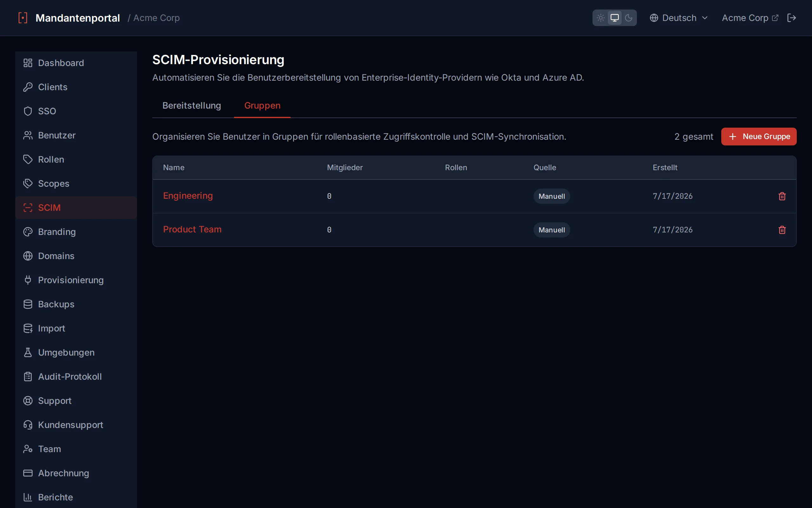
Task: Create a Neue Gruppe
Action: 759,137
